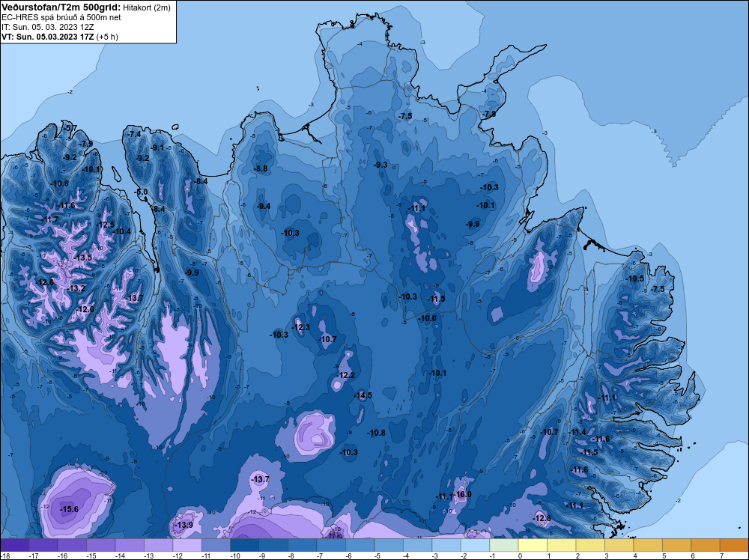Click the light blue -2 legend swatch
This screenshot has height=560, width=749.
click(x=476, y=545)
